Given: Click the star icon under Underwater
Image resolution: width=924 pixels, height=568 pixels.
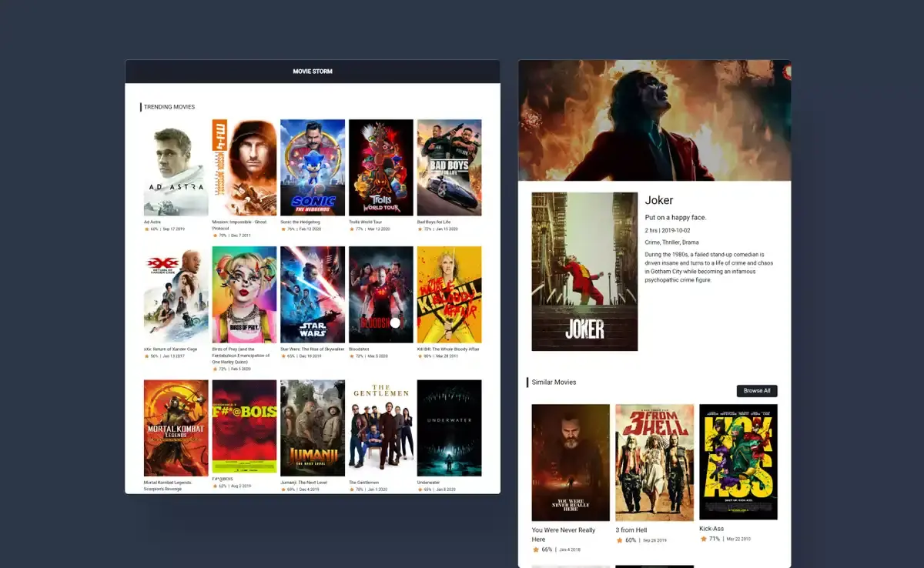Looking at the screenshot, I should 420,489.
